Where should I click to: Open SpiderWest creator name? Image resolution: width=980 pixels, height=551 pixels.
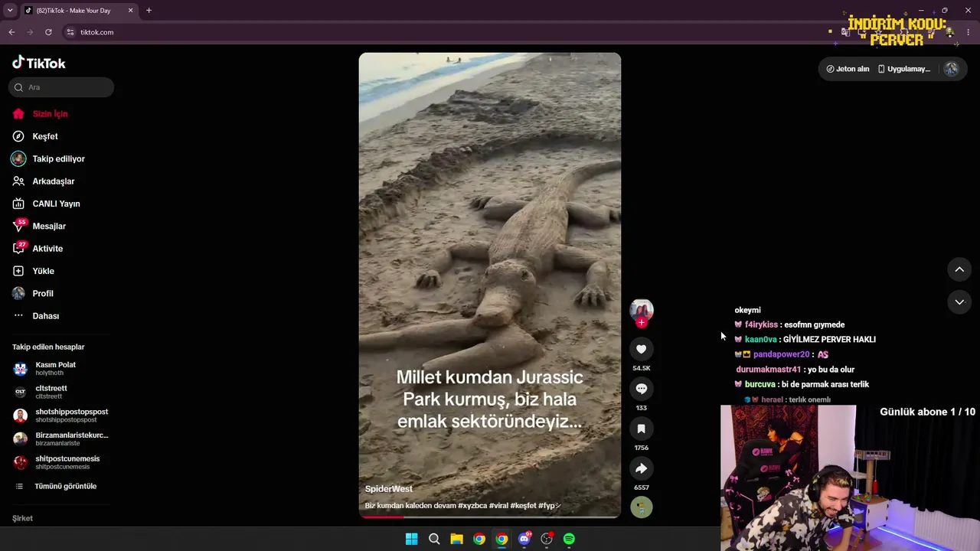(388, 489)
